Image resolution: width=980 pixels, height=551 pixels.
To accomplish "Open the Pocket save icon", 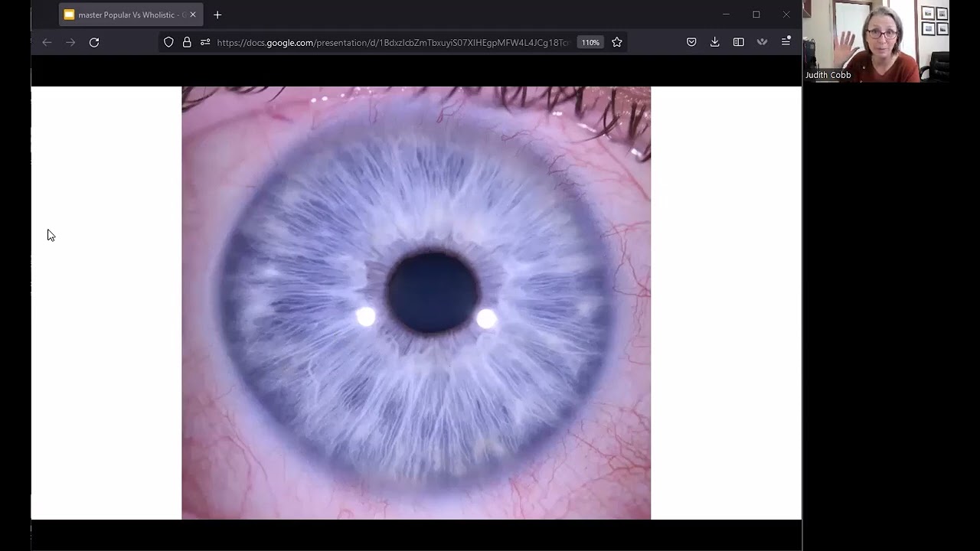I will [691, 43].
